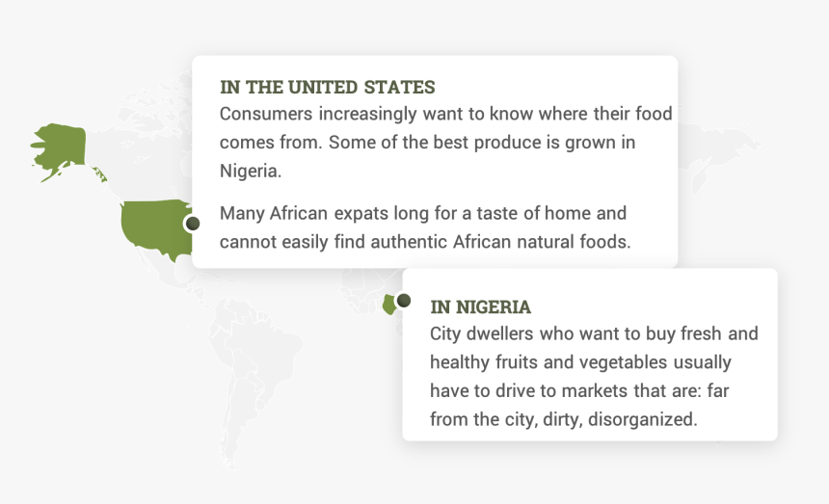Click the text 'from the city, dirty, disorganized.'

coord(564,419)
